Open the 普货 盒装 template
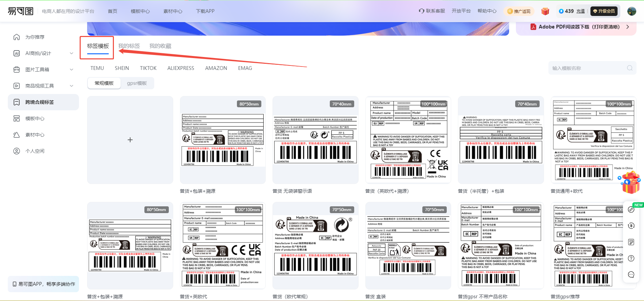This screenshot has width=644, height=301. tap(408, 246)
